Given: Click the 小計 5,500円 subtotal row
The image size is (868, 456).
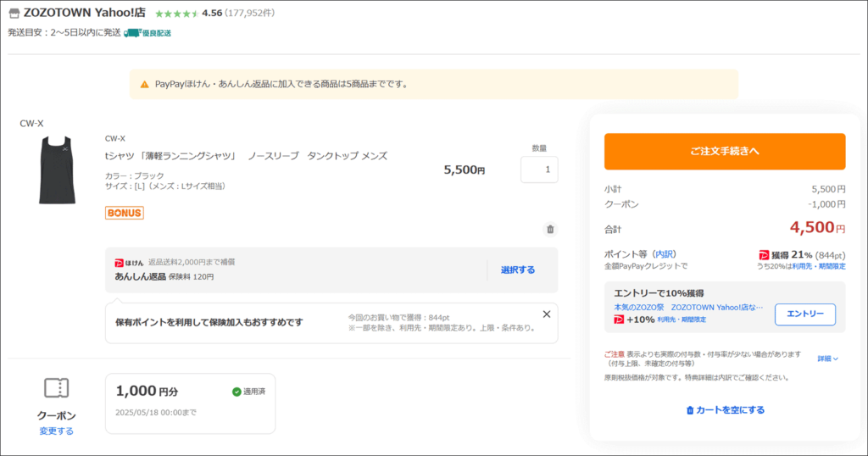Looking at the screenshot, I should point(725,189).
